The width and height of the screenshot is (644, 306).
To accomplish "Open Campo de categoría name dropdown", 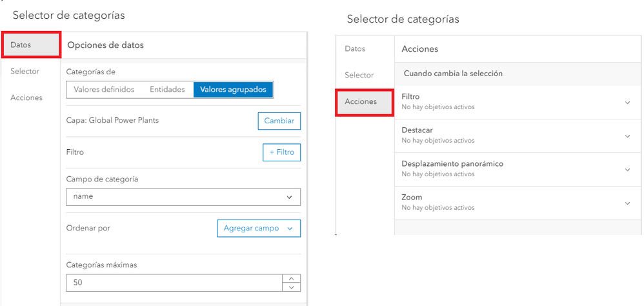I will coord(183,197).
